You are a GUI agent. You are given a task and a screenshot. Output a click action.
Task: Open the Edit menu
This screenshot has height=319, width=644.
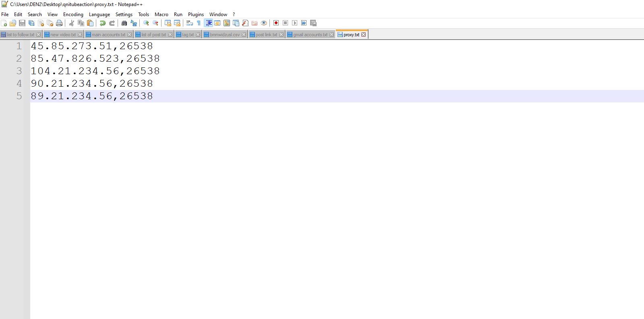coord(18,15)
